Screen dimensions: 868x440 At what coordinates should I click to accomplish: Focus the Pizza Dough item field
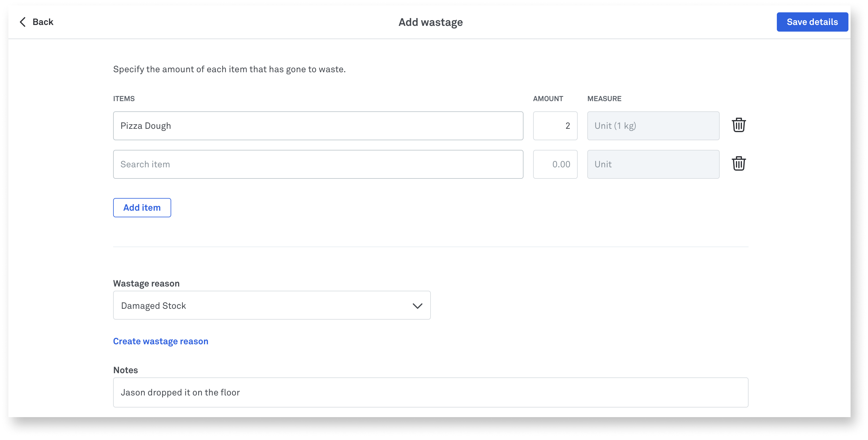click(318, 126)
